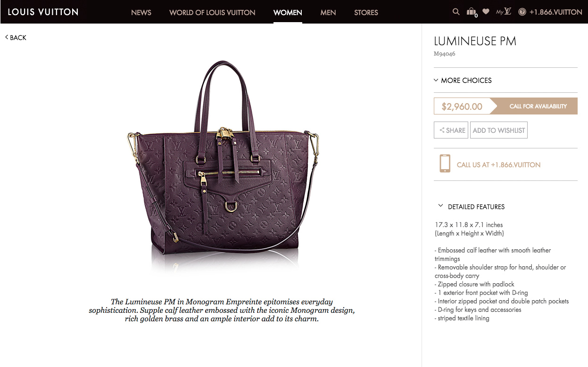Select the WOMEN menu tab
Viewport: 588px width, 367px height.
click(x=288, y=13)
